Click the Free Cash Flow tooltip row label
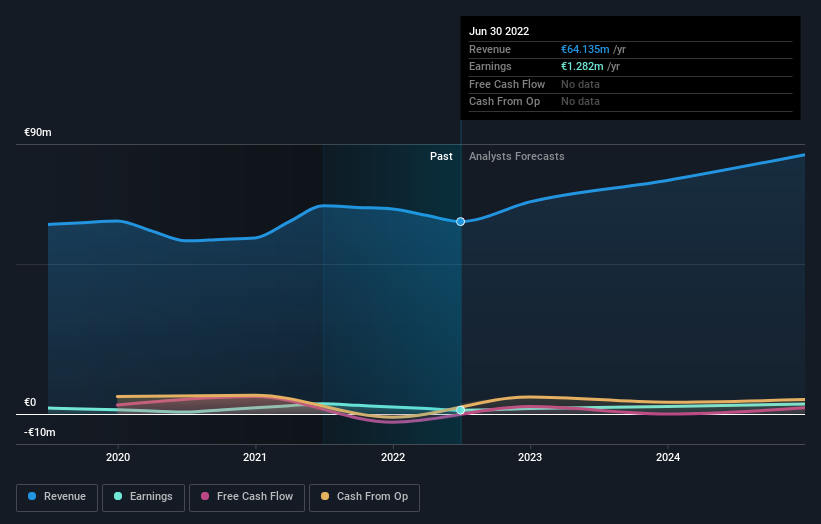The height and width of the screenshot is (524, 821). coord(507,84)
